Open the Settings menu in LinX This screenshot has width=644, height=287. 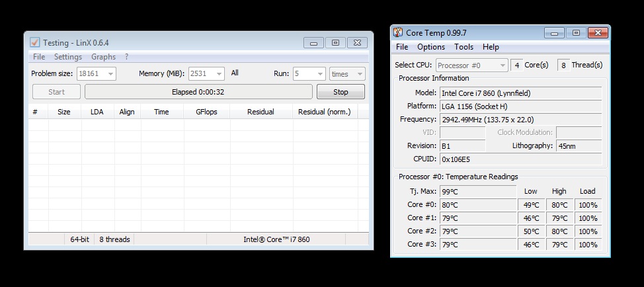pyautogui.click(x=68, y=57)
